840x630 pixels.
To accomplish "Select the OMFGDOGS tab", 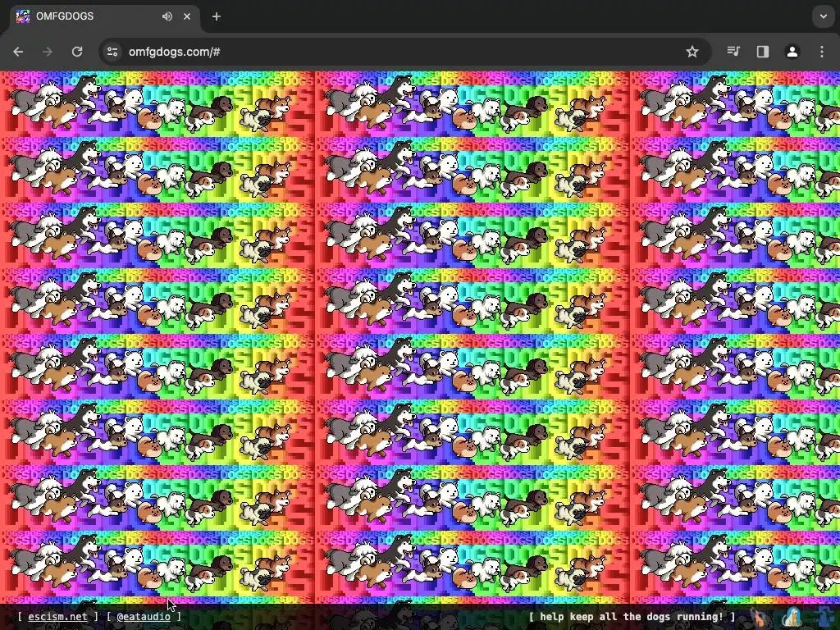I will coord(105,17).
